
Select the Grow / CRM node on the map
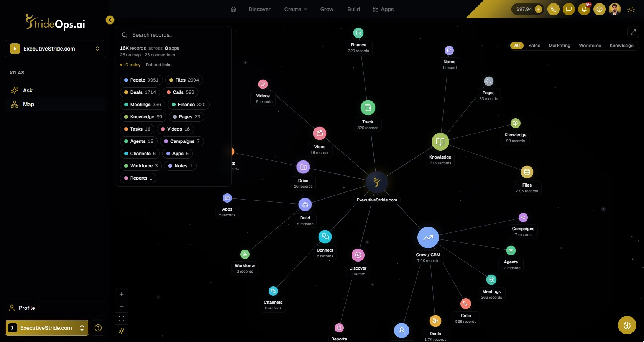428,238
